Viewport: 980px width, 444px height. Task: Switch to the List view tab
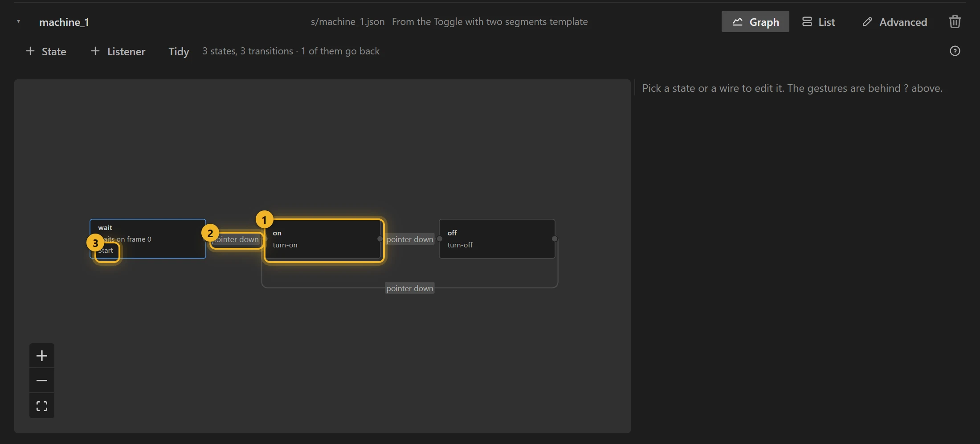(819, 21)
